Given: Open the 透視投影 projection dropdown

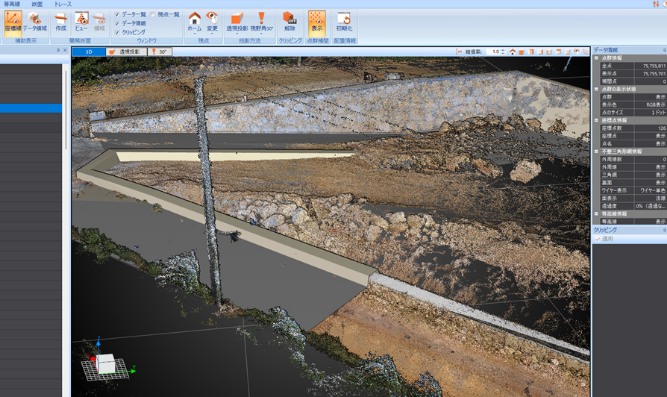Looking at the screenshot, I should coord(237,23).
